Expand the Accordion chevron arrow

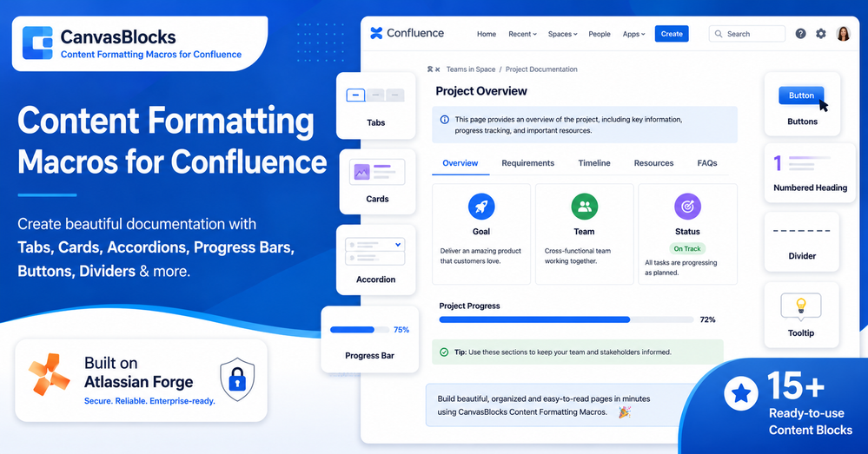[x=398, y=245]
